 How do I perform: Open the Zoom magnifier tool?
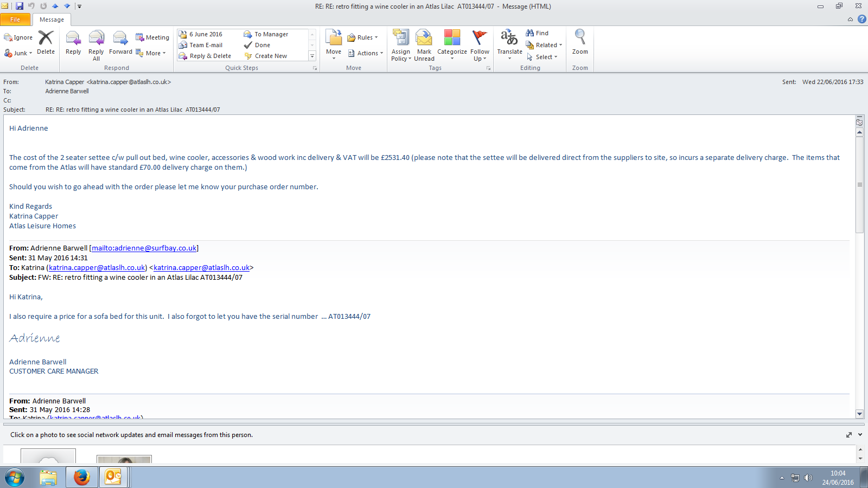[580, 42]
